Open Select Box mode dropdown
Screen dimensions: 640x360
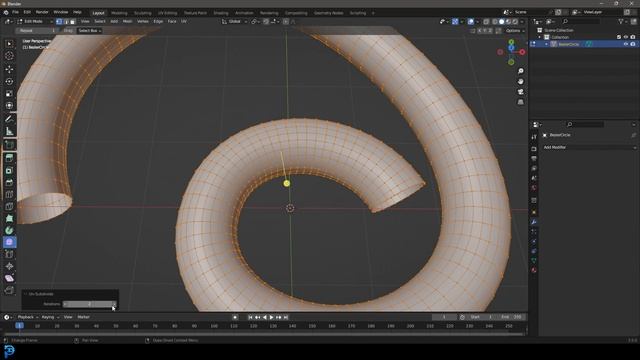(x=89, y=31)
